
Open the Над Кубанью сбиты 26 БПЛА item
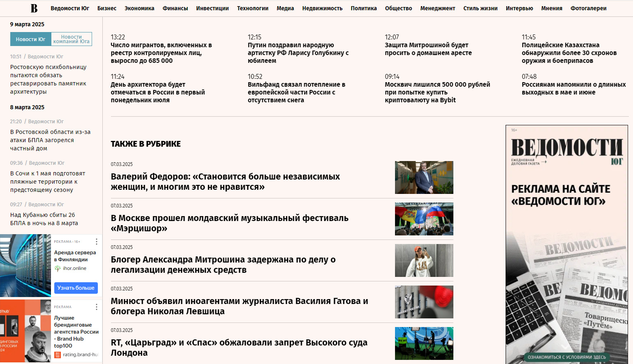tap(44, 219)
